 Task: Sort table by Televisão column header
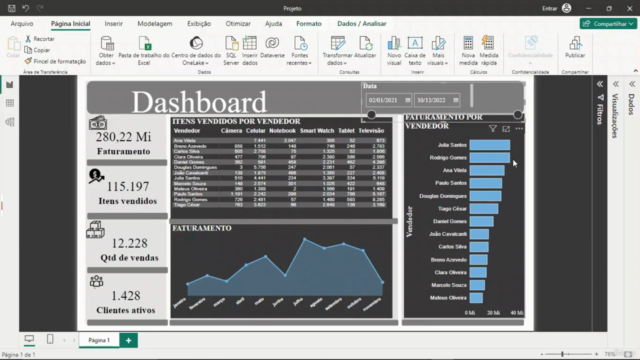[371, 131]
